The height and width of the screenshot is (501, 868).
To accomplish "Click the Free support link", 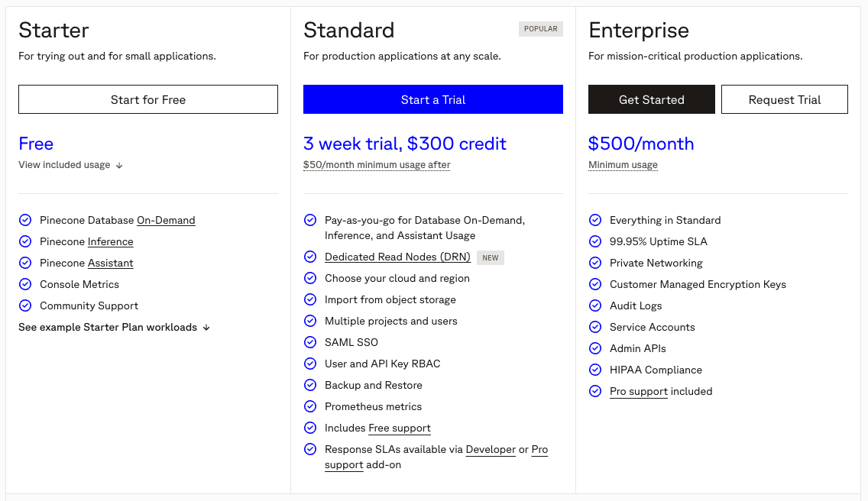I will (x=399, y=428).
